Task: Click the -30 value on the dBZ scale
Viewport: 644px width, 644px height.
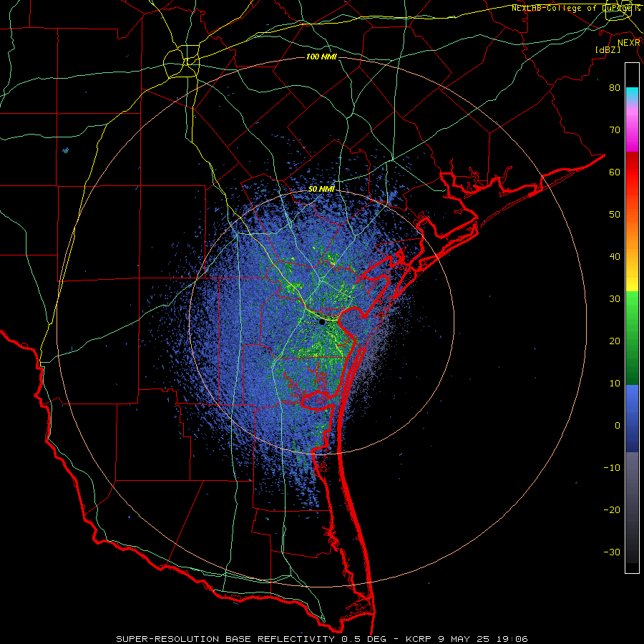Action: pyautogui.click(x=612, y=552)
